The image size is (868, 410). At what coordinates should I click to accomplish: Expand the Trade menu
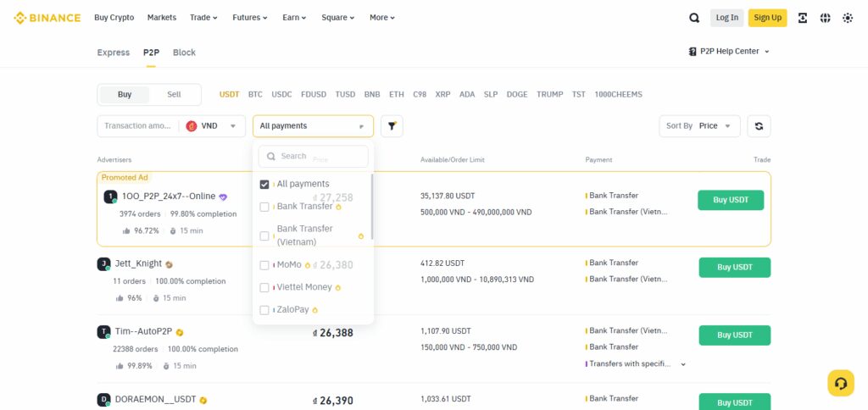click(203, 18)
